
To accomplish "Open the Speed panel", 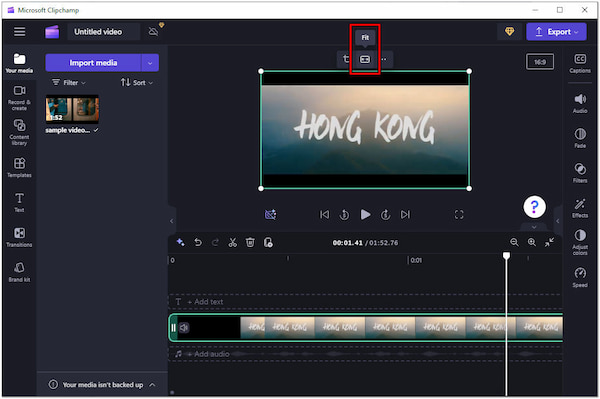I will point(580,277).
